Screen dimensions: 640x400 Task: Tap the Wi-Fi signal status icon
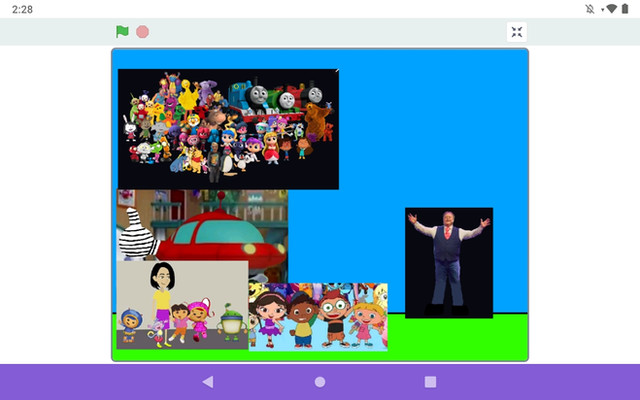click(611, 9)
